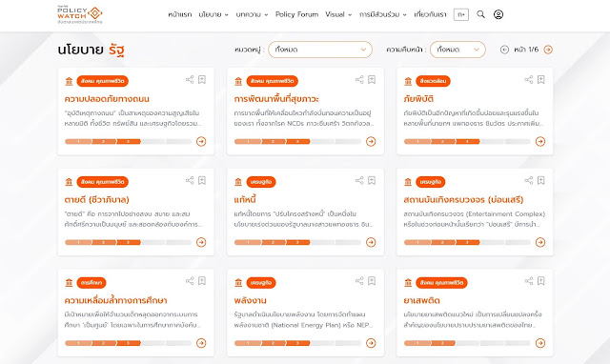Share the ความปลอดภัยทางถนน card
This screenshot has height=364, width=610.
[x=190, y=80]
